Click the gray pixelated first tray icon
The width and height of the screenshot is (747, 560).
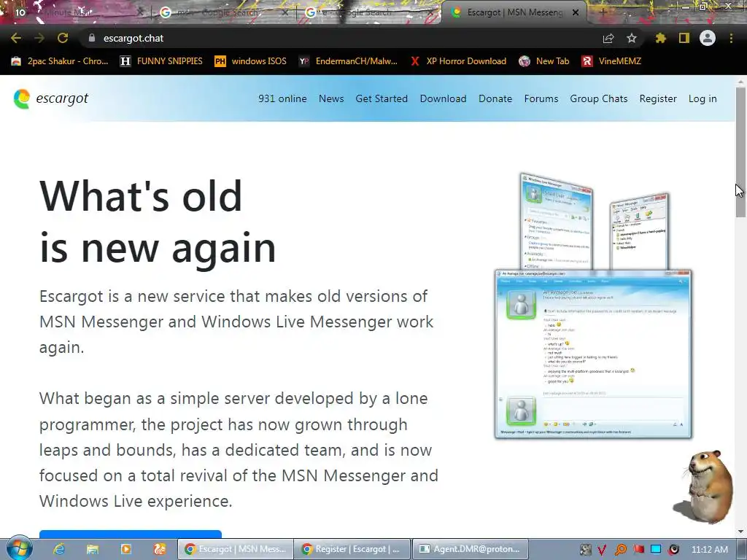click(586, 550)
